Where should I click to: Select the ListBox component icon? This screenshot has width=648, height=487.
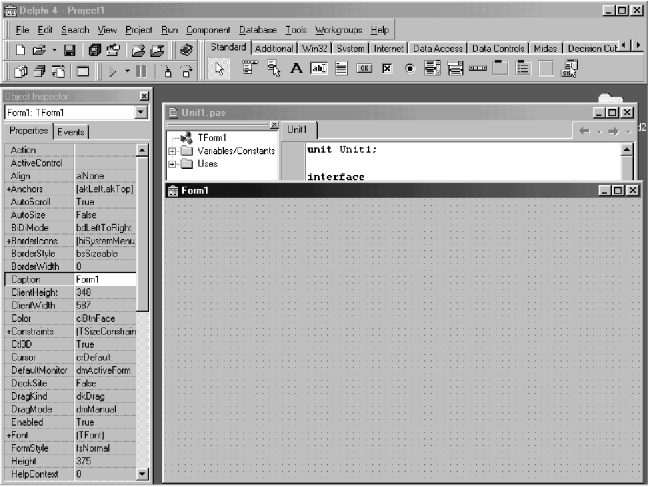click(x=432, y=68)
